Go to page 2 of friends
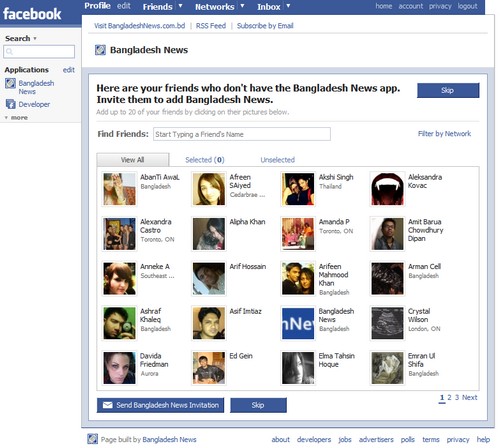 tap(449, 397)
